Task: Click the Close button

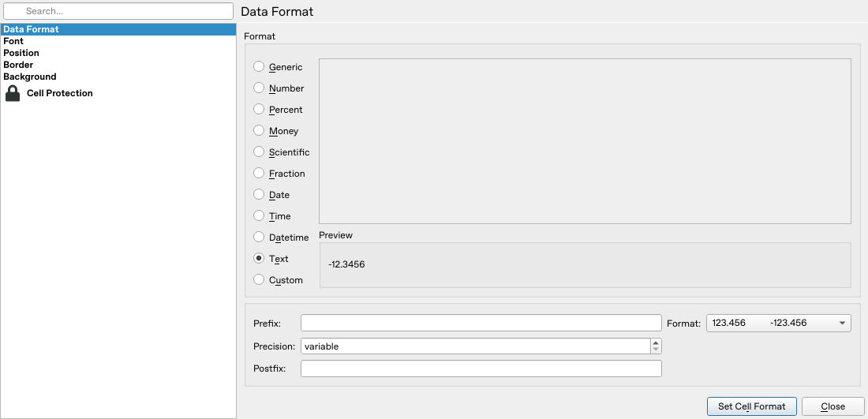Action: pyautogui.click(x=832, y=406)
